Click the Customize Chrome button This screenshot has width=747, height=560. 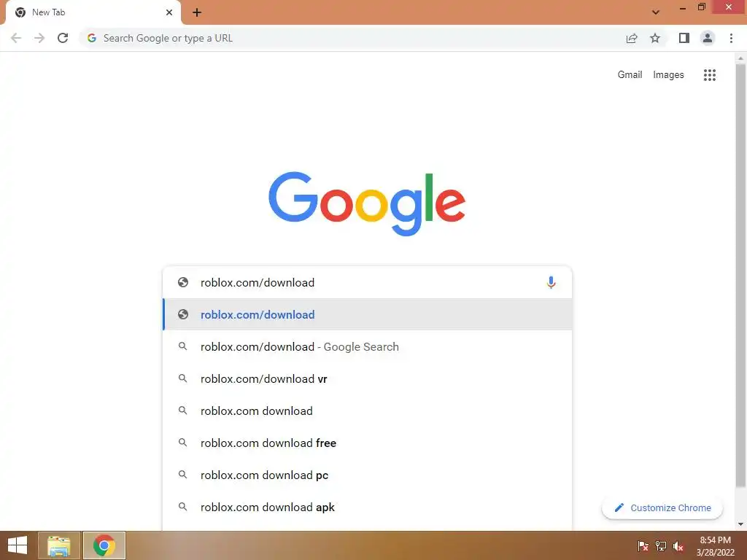pos(662,507)
